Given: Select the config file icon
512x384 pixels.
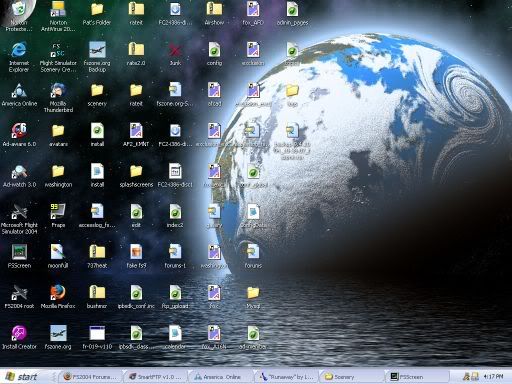Looking at the screenshot, I should pyautogui.click(x=214, y=50).
